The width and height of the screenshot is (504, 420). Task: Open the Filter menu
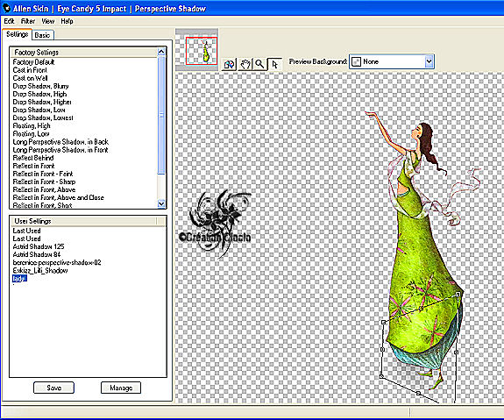click(x=28, y=21)
